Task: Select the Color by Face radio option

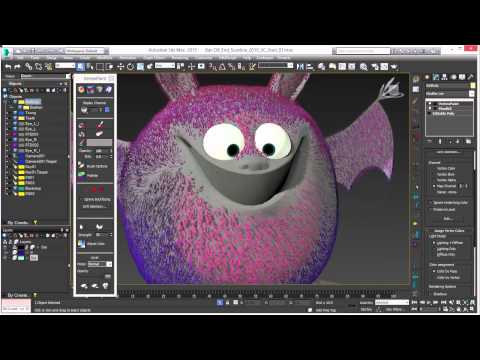Action: click(434, 271)
